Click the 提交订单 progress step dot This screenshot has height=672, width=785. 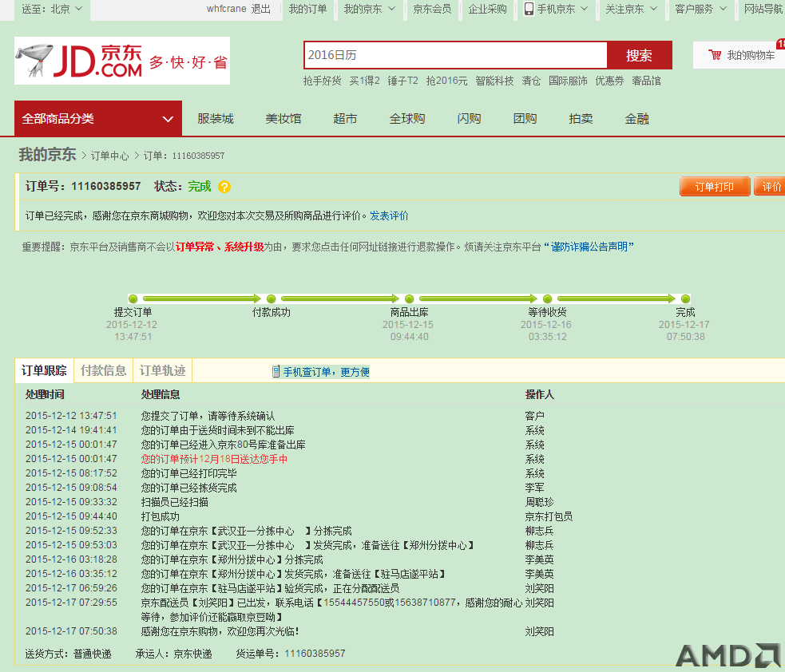(x=133, y=298)
